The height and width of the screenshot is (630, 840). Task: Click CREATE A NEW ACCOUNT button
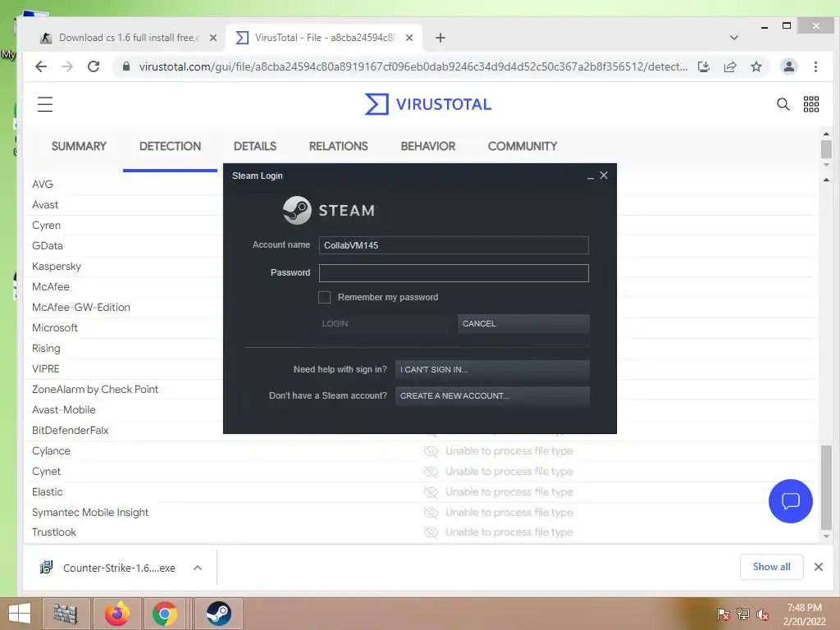click(492, 396)
